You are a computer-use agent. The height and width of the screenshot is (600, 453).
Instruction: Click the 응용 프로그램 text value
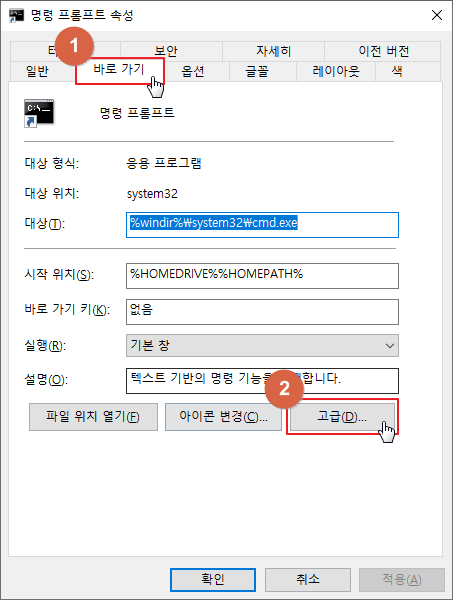tap(164, 163)
